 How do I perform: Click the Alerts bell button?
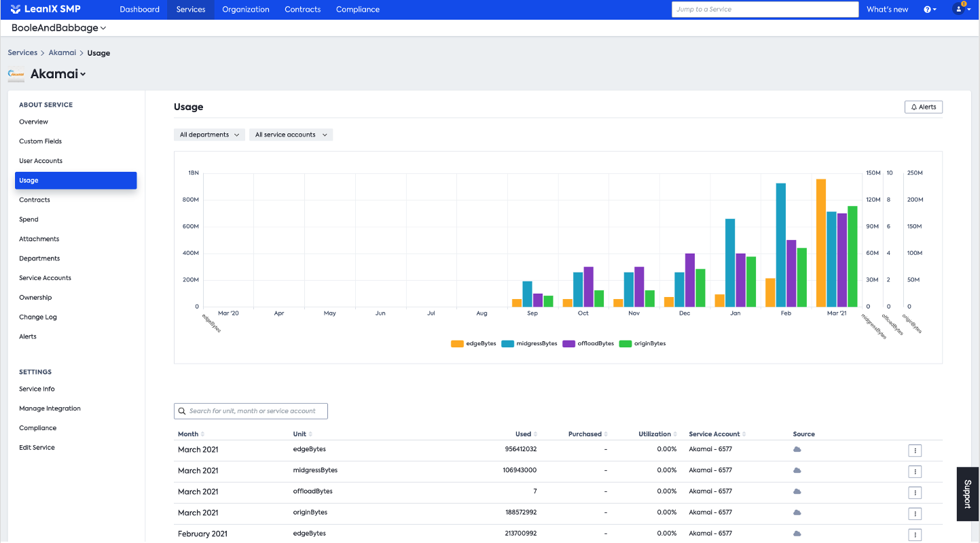coord(924,107)
